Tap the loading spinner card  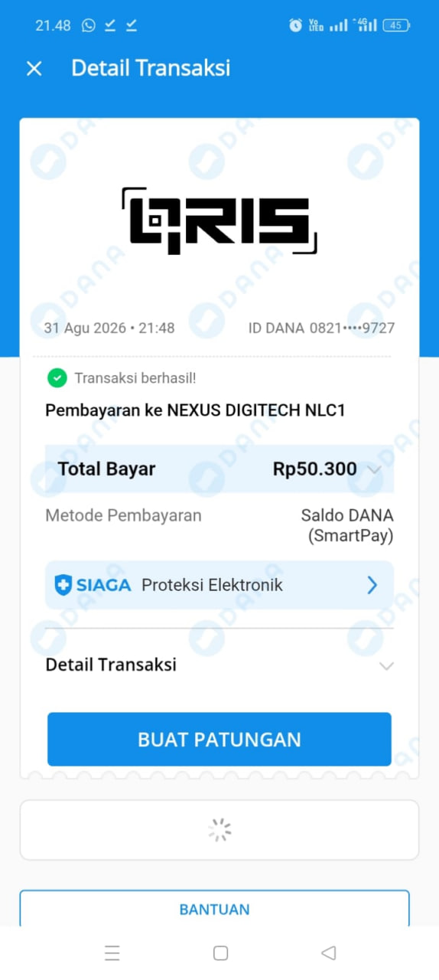pyautogui.click(x=219, y=830)
